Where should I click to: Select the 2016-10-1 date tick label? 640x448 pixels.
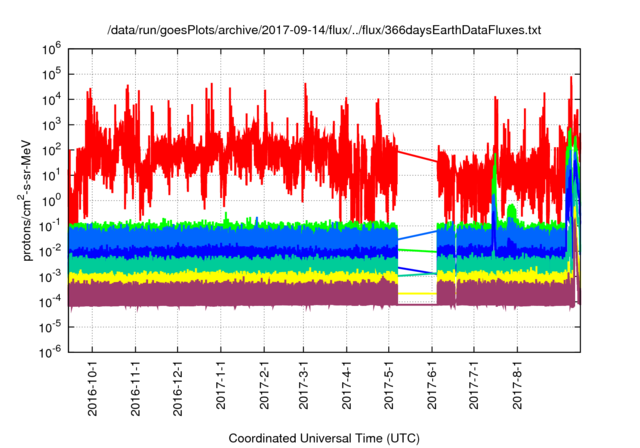(x=93, y=384)
